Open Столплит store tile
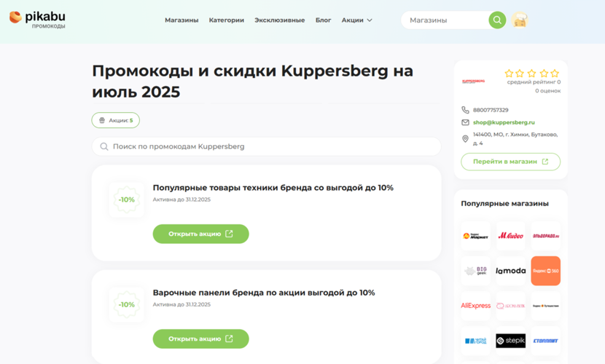Image resolution: width=605 pixels, height=364 pixels. click(x=545, y=341)
